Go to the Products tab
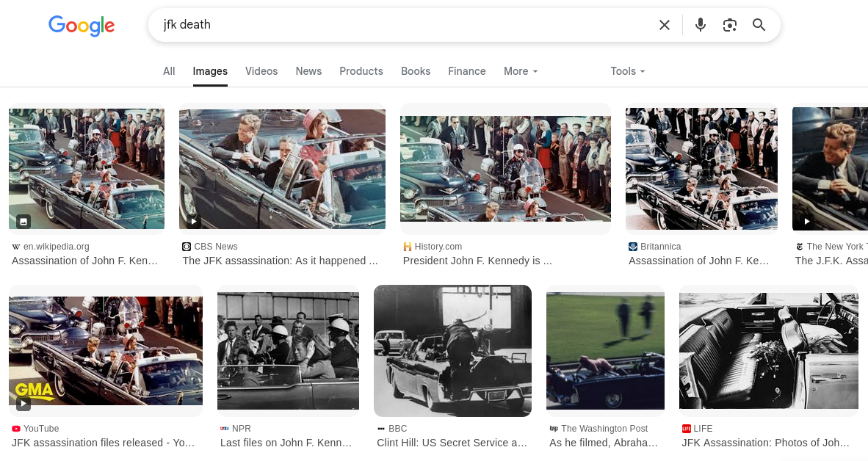Image resolution: width=868 pixels, height=461 pixels. click(361, 71)
